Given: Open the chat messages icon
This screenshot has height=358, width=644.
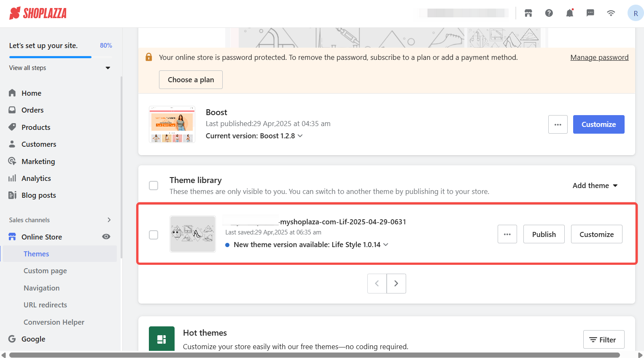Looking at the screenshot, I should 590,13.
